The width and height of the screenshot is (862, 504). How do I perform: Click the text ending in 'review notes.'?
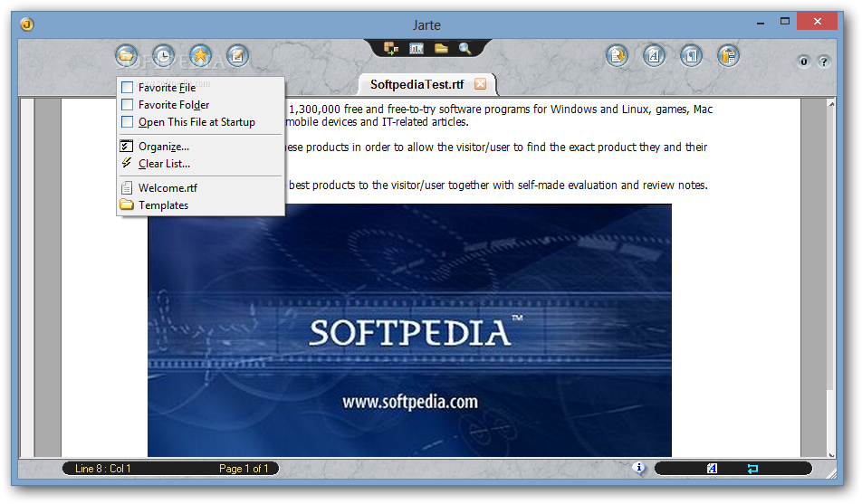click(498, 185)
